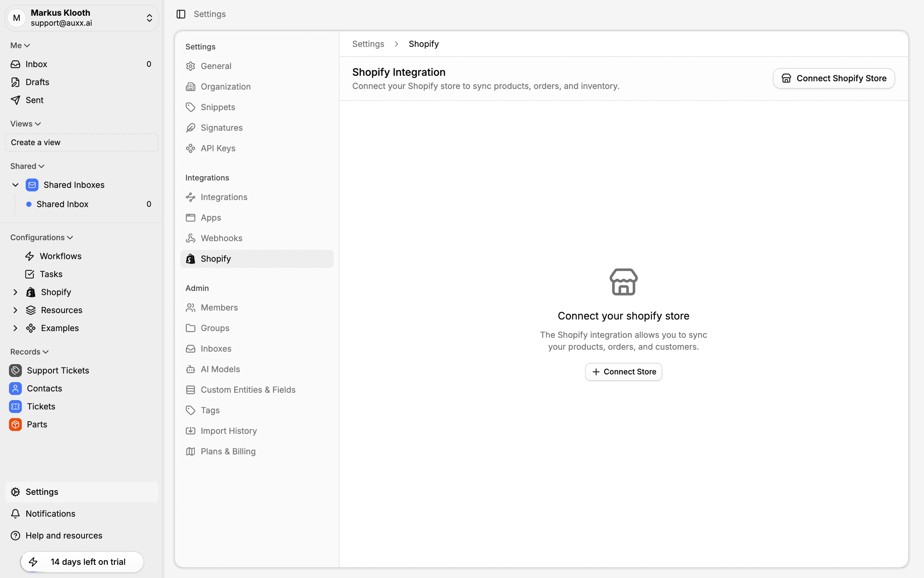This screenshot has width=924, height=578.
Task: Open the Apps settings page
Action: [x=257, y=218]
